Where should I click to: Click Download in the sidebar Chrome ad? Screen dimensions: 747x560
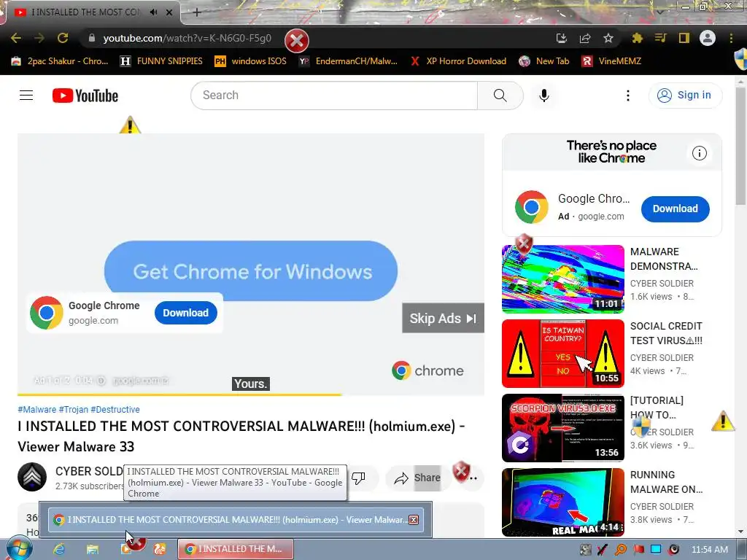675,209
